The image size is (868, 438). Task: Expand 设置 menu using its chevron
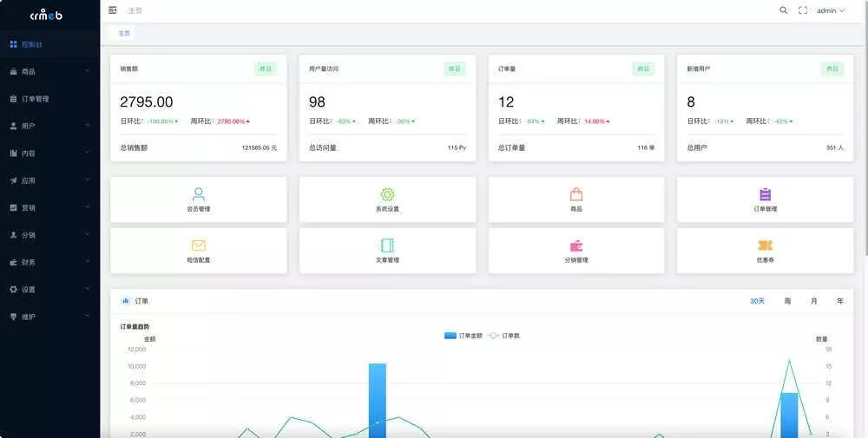(88, 289)
